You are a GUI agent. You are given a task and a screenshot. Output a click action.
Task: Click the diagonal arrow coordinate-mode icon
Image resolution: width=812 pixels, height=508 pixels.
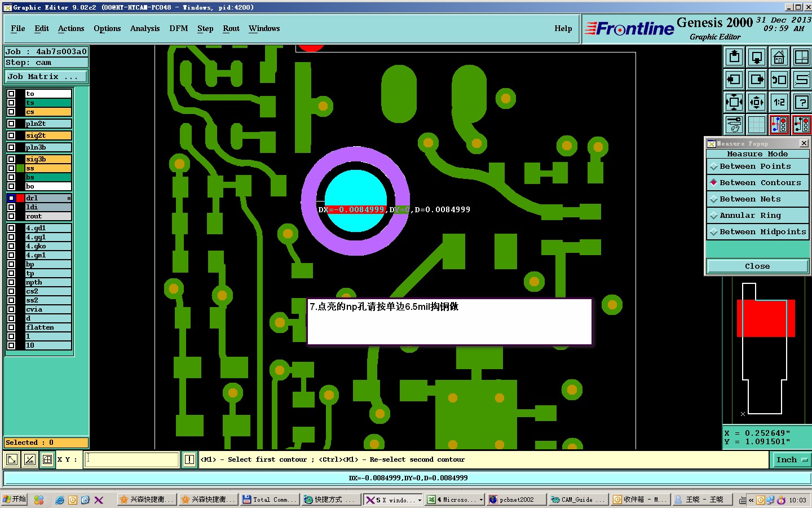[x=11, y=459]
